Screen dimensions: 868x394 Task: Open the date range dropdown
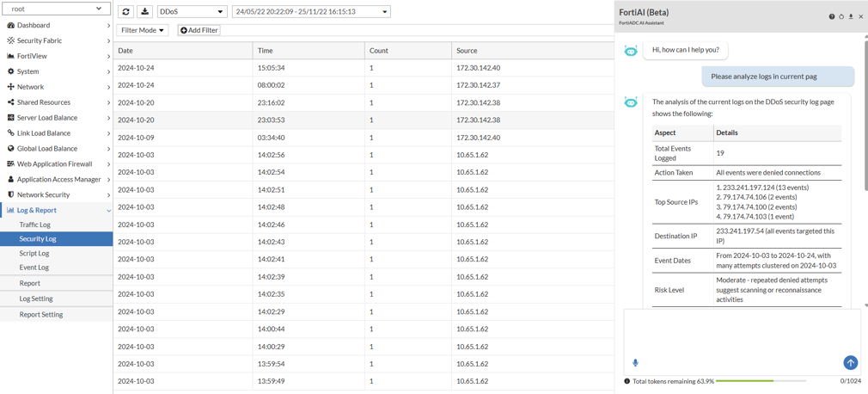311,12
